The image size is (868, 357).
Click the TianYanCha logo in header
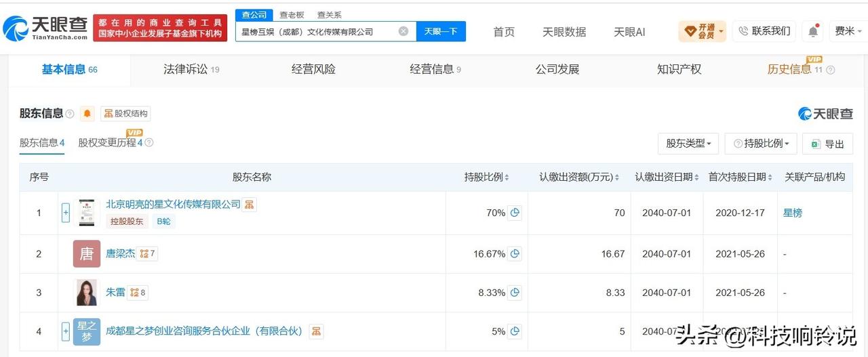click(45, 28)
